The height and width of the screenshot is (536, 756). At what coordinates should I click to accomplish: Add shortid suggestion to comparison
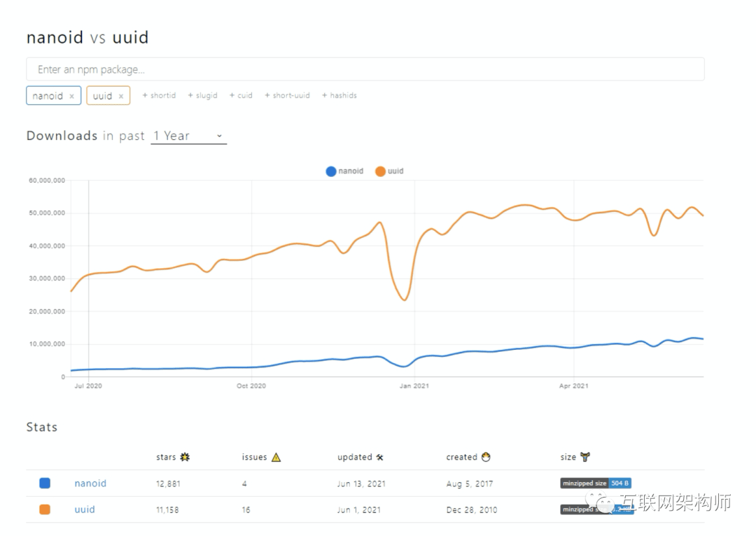pyautogui.click(x=159, y=95)
